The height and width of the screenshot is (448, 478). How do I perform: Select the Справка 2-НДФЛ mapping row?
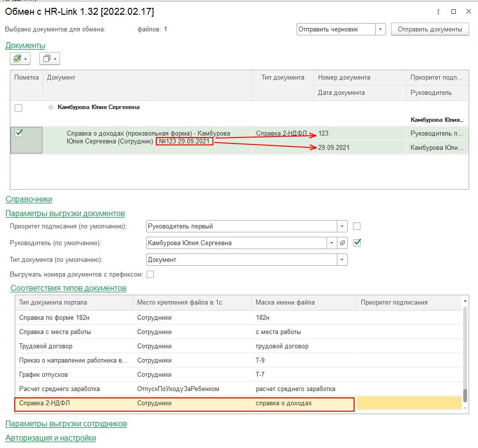pos(239,403)
